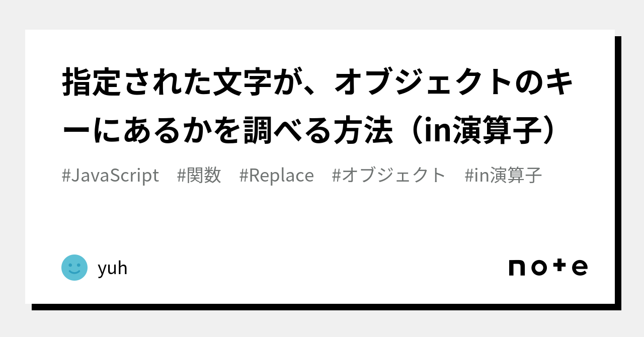Click the round "o" in the note logo

539,268
